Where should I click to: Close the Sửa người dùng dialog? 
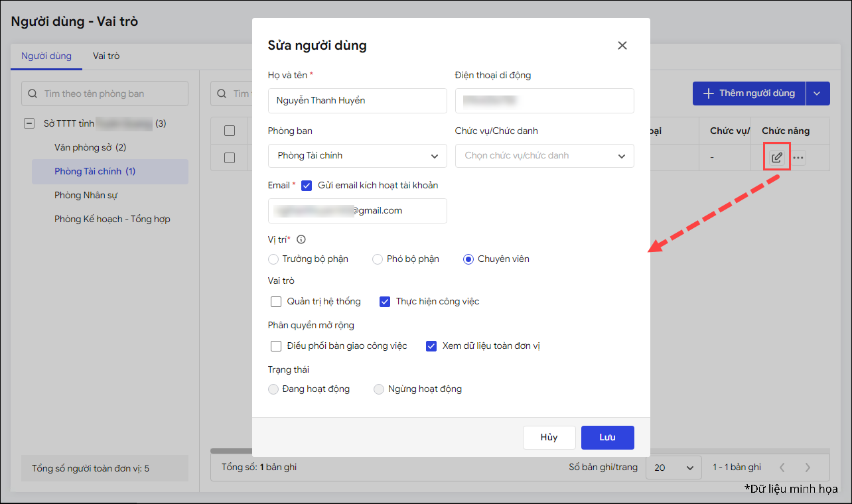click(622, 45)
